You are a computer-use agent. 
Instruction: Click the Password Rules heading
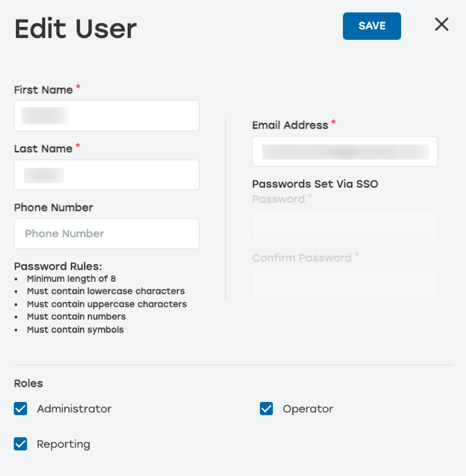coord(58,266)
